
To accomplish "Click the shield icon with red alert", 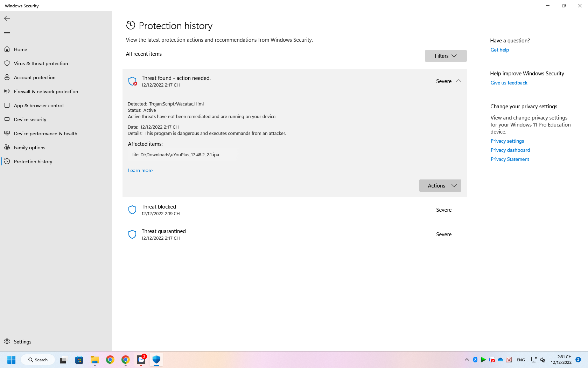I will (x=132, y=81).
